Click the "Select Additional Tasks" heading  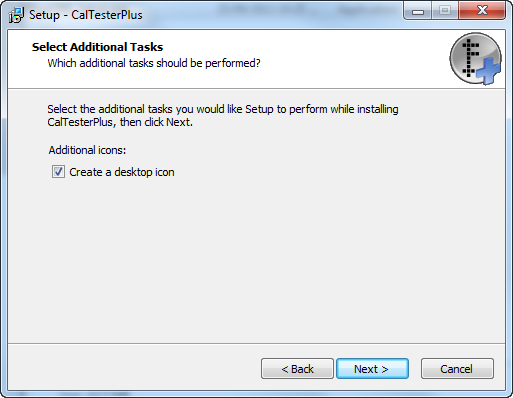97,47
